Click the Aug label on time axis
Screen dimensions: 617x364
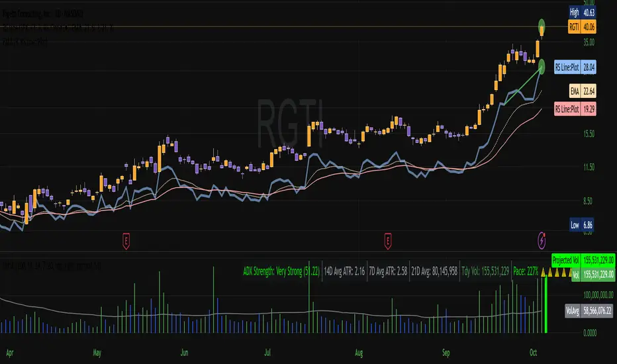tap(358, 353)
